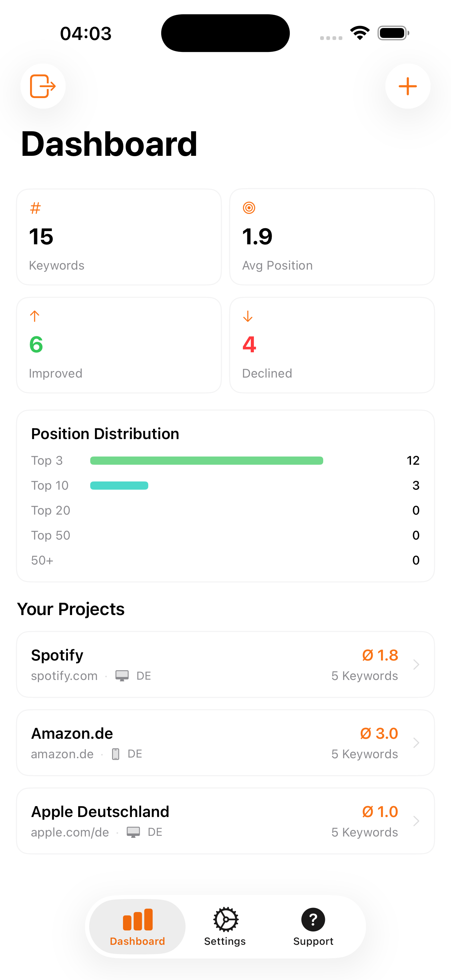Tap the orange up arrow on Improved card
The image size is (451, 980).
point(35,316)
